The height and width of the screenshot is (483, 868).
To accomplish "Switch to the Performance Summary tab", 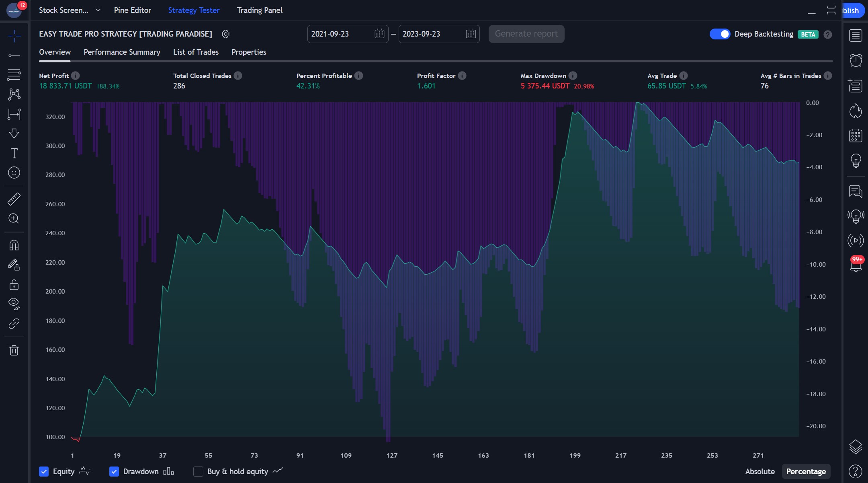I will (x=122, y=52).
